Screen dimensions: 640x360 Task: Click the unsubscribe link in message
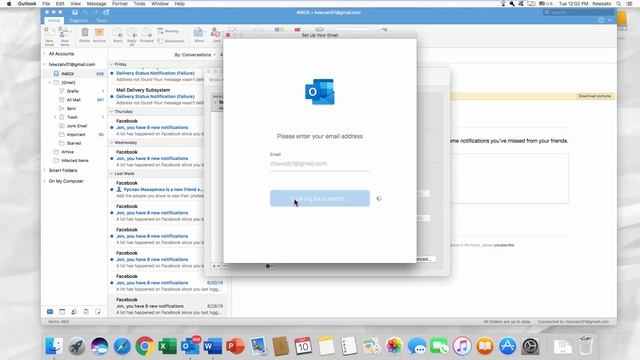click(x=504, y=245)
